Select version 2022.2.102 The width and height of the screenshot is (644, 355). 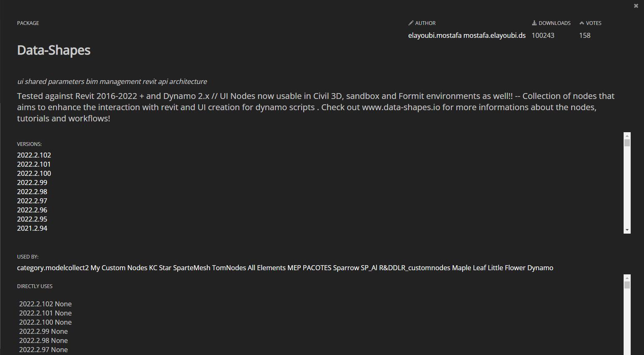point(34,155)
